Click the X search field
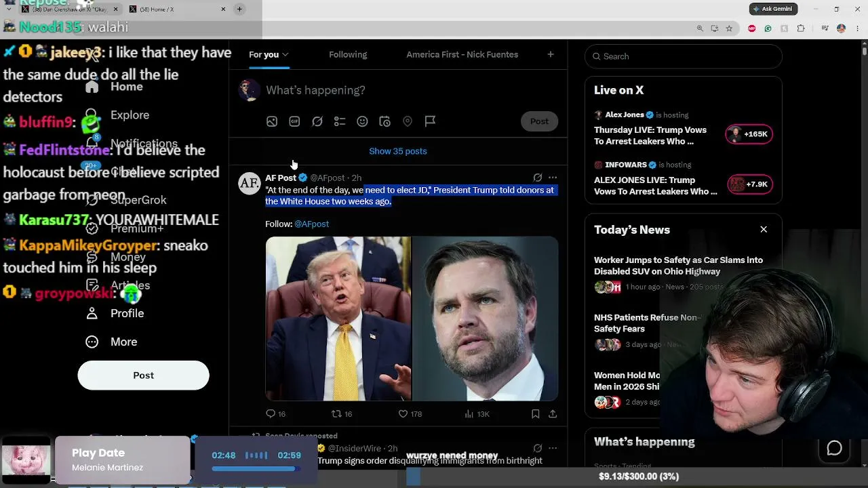The height and width of the screenshot is (488, 868). coord(684,56)
